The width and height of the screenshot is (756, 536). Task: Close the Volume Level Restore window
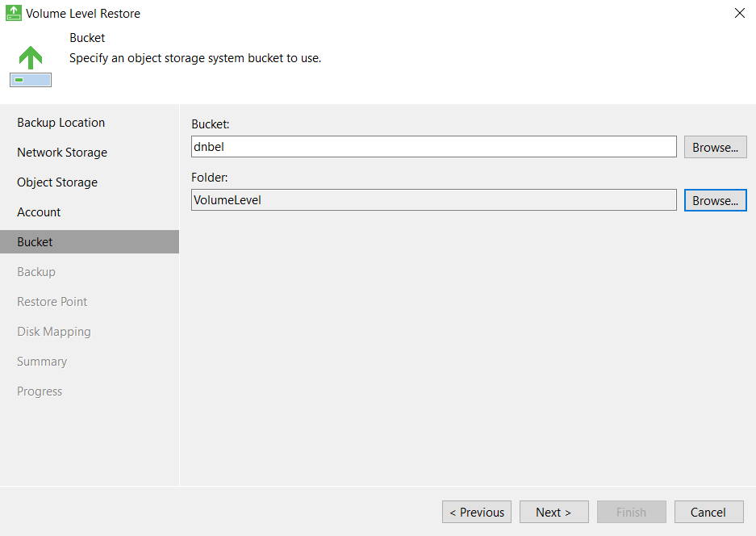739,13
